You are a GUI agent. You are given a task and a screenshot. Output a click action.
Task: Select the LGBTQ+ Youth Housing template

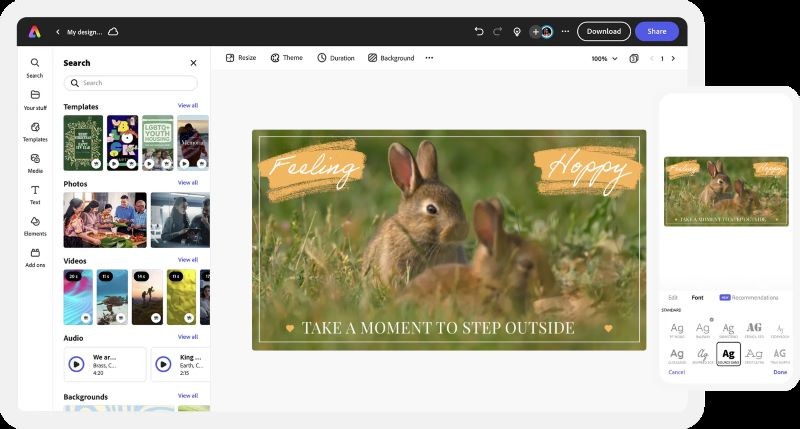click(x=158, y=143)
